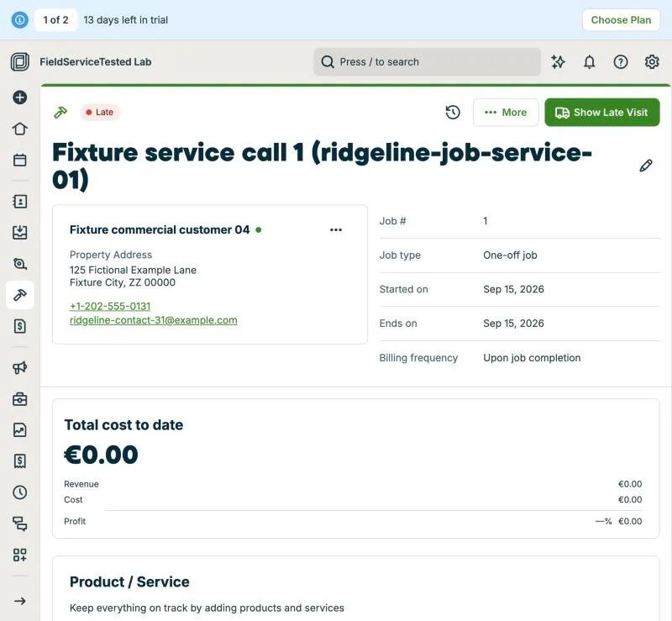Open Fixture commercial customer 04 profile
Image resolution: width=672 pixels, height=621 pixels.
(x=160, y=230)
